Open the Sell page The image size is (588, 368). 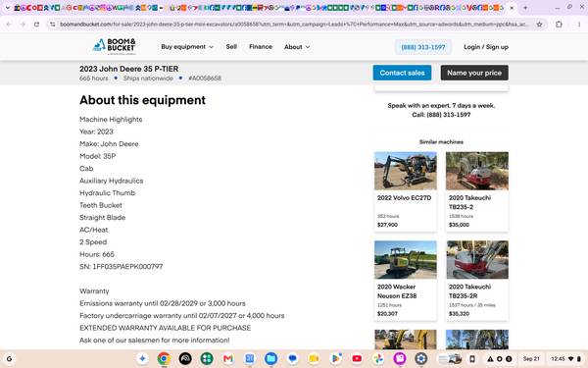(231, 46)
